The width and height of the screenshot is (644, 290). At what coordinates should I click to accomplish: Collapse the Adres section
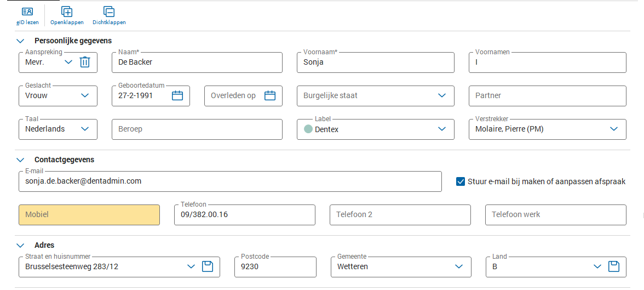[x=20, y=246]
